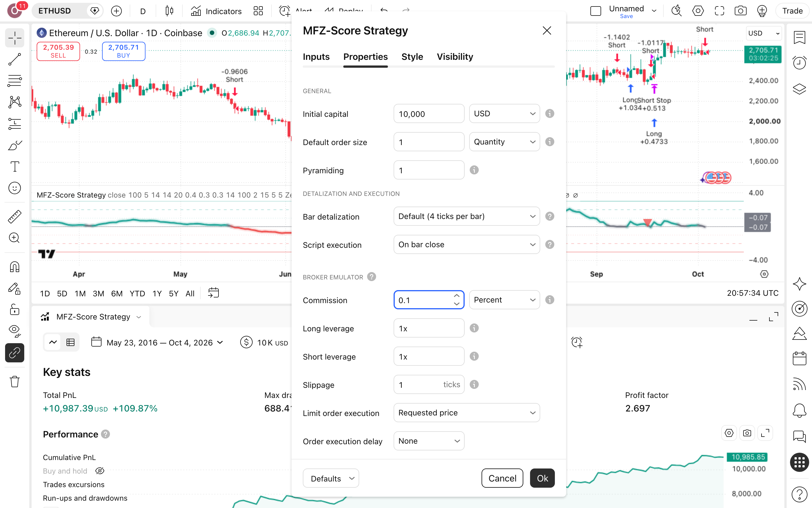Open the text annotation tool
The height and width of the screenshot is (508, 812).
[14, 167]
